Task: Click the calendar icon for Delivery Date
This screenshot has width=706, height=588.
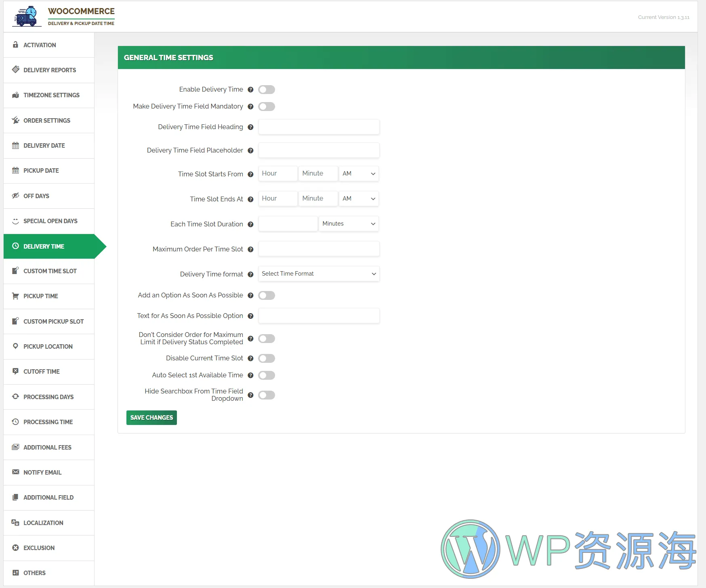Action: click(15, 146)
